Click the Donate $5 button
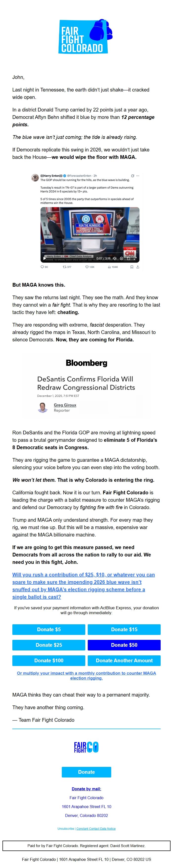 [49, 629]
